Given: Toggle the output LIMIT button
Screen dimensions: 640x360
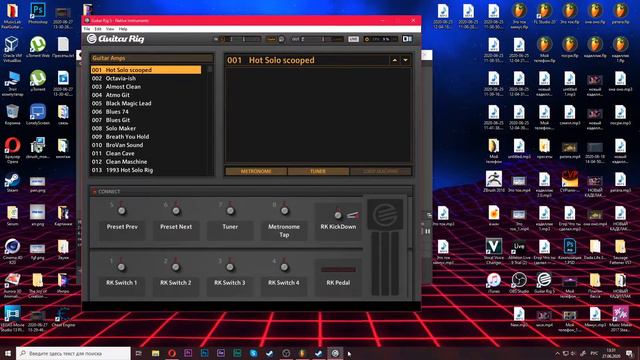Looking at the screenshot, I should [x=353, y=39].
